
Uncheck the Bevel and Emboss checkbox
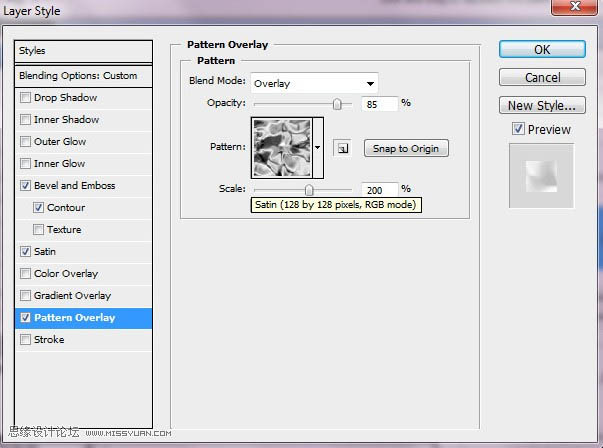25,185
